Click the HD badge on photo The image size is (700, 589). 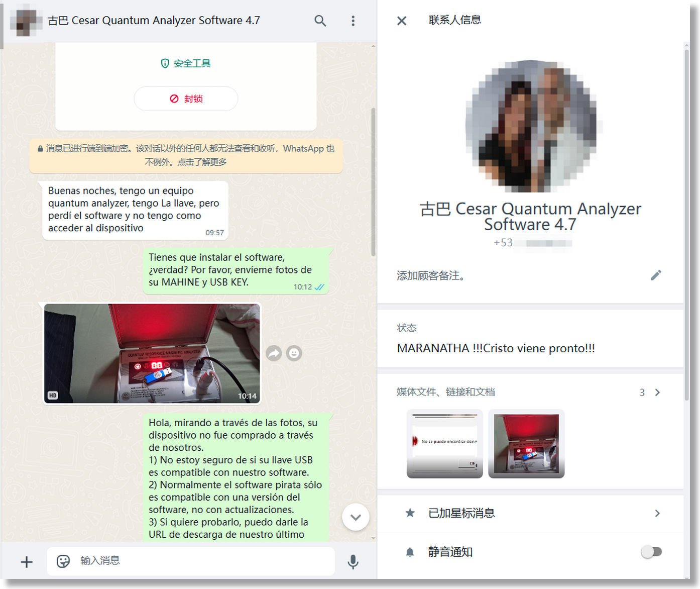tap(53, 396)
